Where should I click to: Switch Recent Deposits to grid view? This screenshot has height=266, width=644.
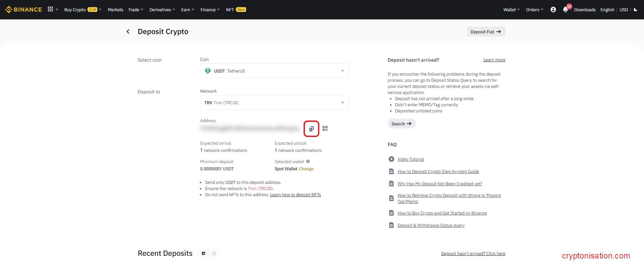[x=204, y=253]
